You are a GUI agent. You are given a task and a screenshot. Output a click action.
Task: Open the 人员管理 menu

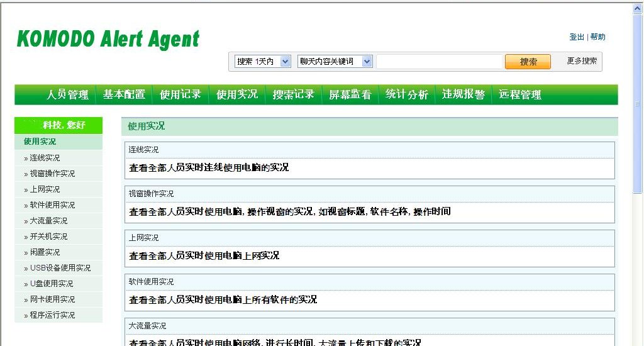(67, 94)
